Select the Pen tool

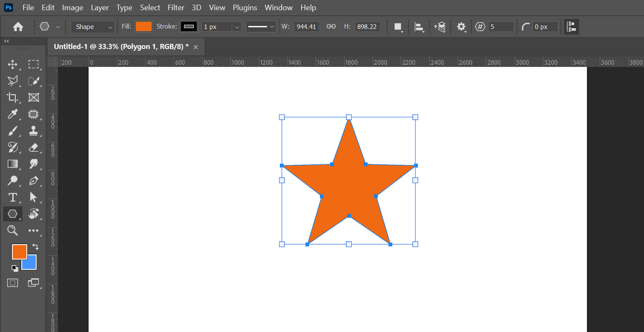click(33, 181)
